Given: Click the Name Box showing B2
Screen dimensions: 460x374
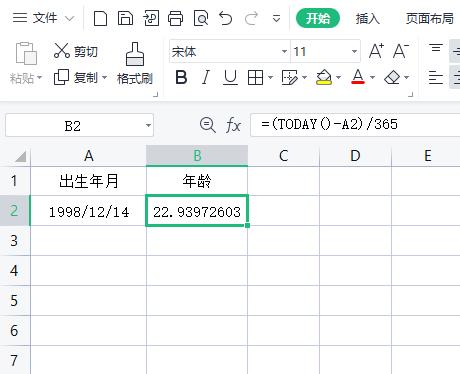Looking at the screenshot, I should pos(79,126).
